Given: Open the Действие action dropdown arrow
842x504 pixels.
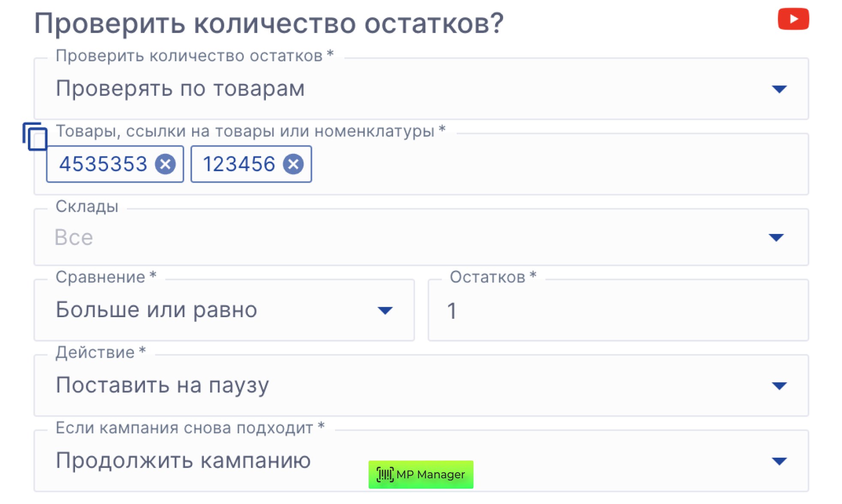Looking at the screenshot, I should tap(779, 386).
